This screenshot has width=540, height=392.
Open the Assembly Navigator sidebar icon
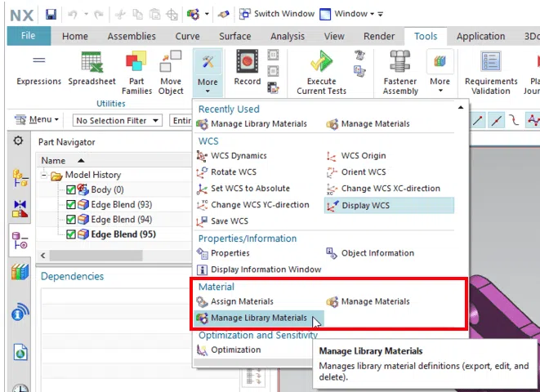[20, 178]
